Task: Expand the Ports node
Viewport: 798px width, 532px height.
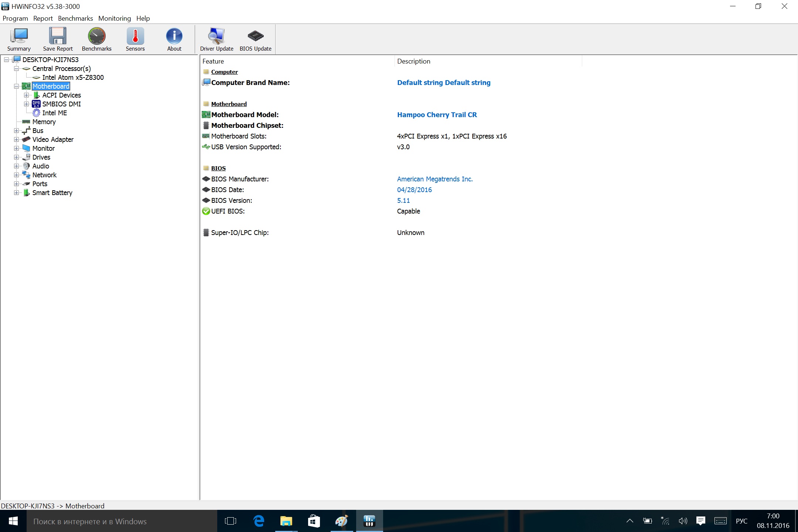Action: coord(16,184)
